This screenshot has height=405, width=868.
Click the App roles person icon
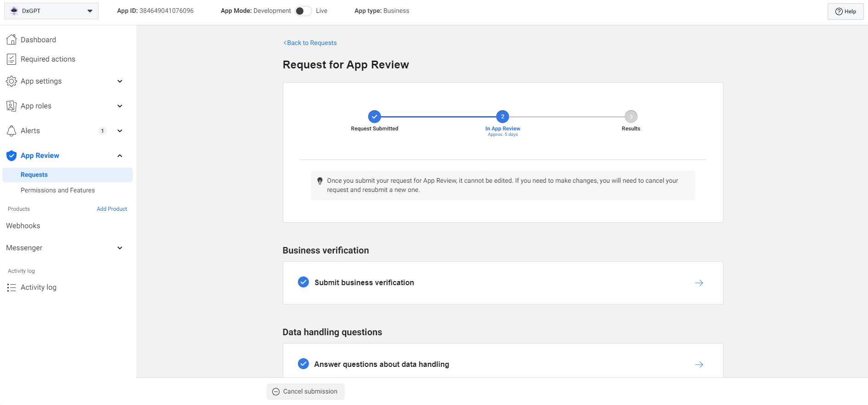pos(11,106)
